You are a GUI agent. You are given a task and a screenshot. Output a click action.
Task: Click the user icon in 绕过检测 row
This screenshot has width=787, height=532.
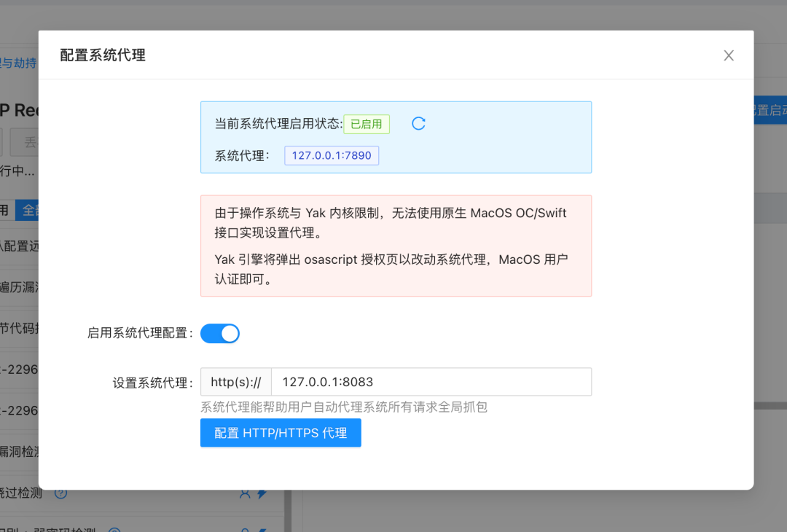point(245,493)
